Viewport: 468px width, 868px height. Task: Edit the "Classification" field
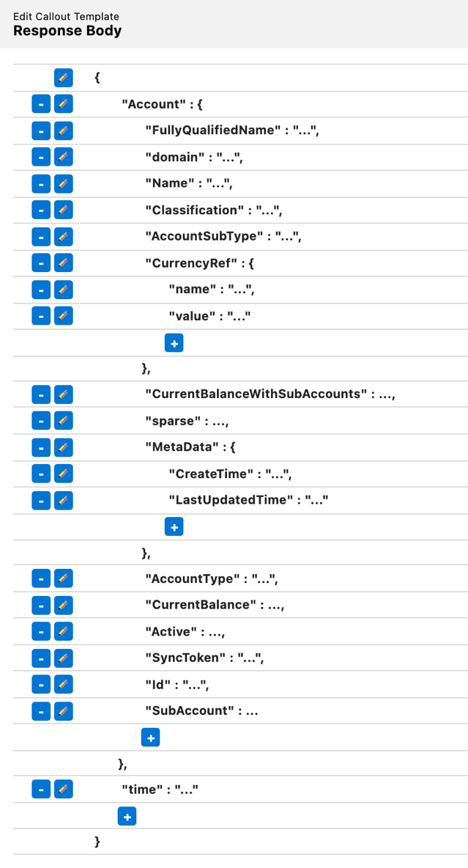tap(63, 210)
